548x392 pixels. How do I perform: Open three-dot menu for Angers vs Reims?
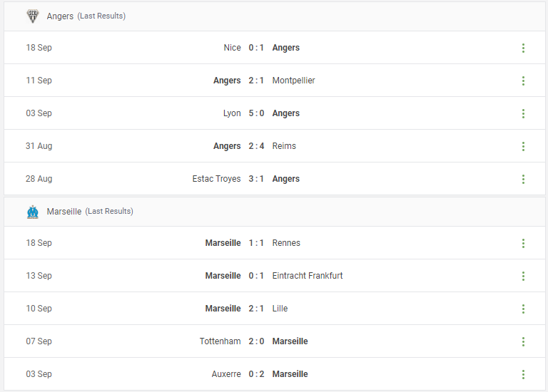[x=523, y=146]
